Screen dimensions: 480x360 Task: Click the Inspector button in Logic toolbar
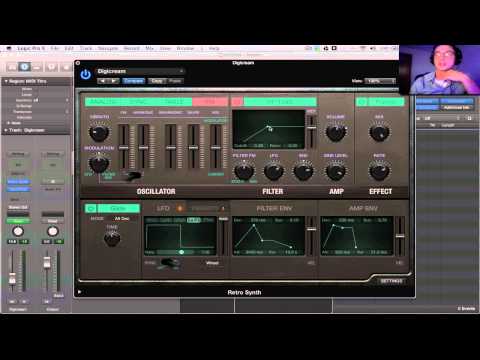24,67
